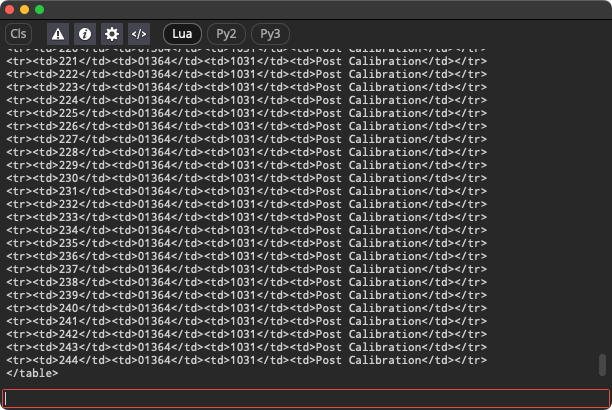
Task: Click the output row numbered 240
Action: click(x=247, y=308)
